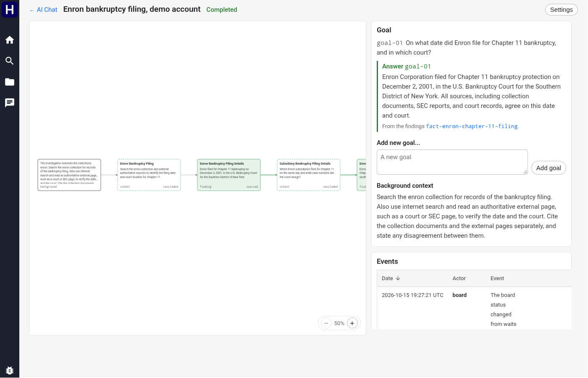The image size is (588, 378).
Task: Click the goal-01 identifier text
Action: pyautogui.click(x=390, y=43)
